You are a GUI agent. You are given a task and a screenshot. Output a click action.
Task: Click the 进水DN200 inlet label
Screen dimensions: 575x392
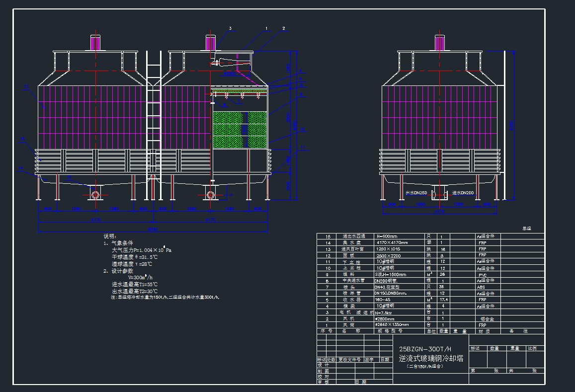pos(463,192)
